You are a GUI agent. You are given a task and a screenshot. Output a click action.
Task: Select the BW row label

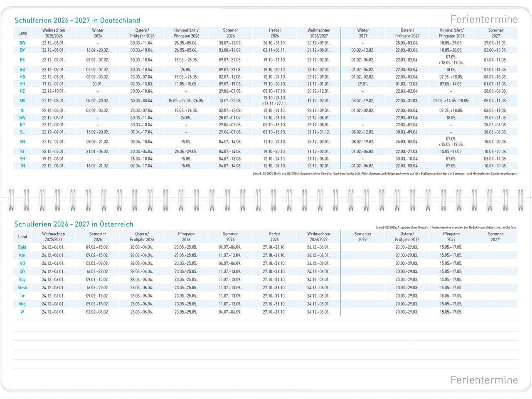tap(22, 43)
